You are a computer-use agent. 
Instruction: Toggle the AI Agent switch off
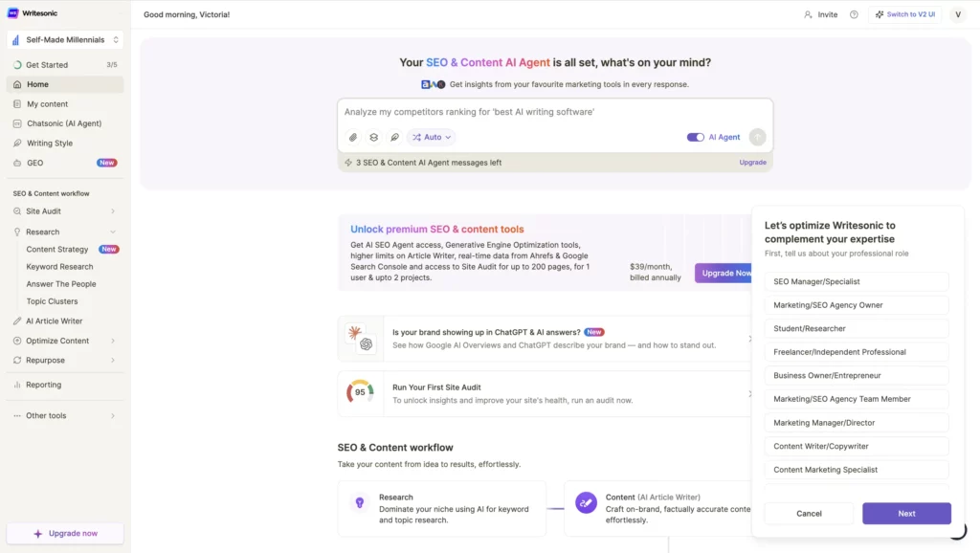(x=694, y=137)
